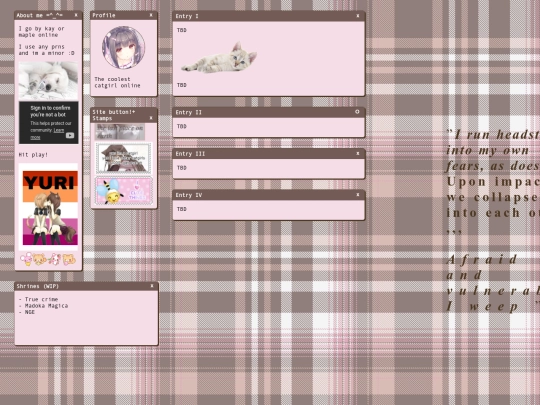
Task: Close the About me window
Action: [x=76, y=15]
